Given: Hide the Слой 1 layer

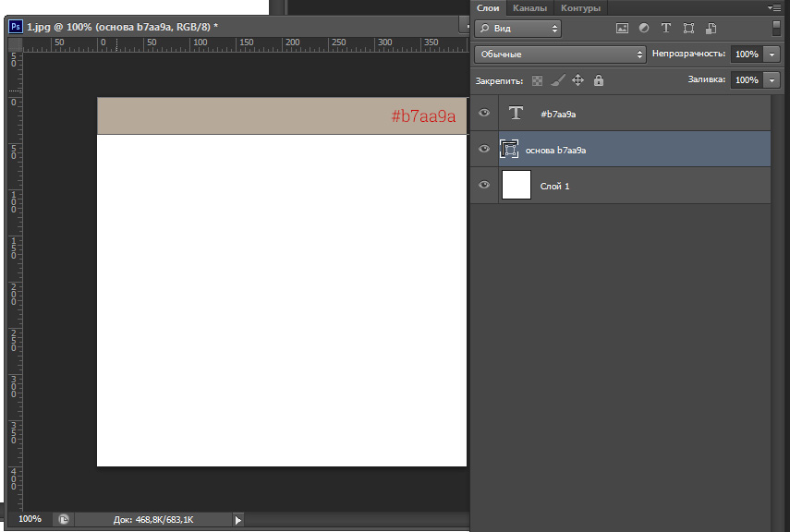Looking at the screenshot, I should click(x=484, y=185).
